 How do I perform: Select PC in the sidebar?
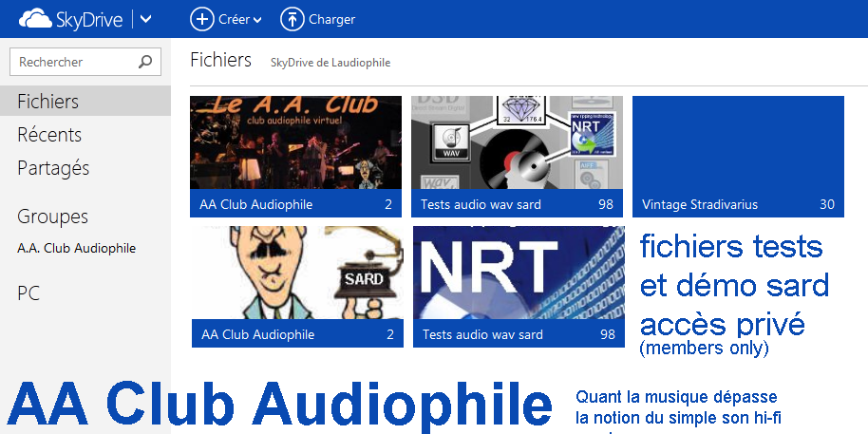tap(28, 293)
